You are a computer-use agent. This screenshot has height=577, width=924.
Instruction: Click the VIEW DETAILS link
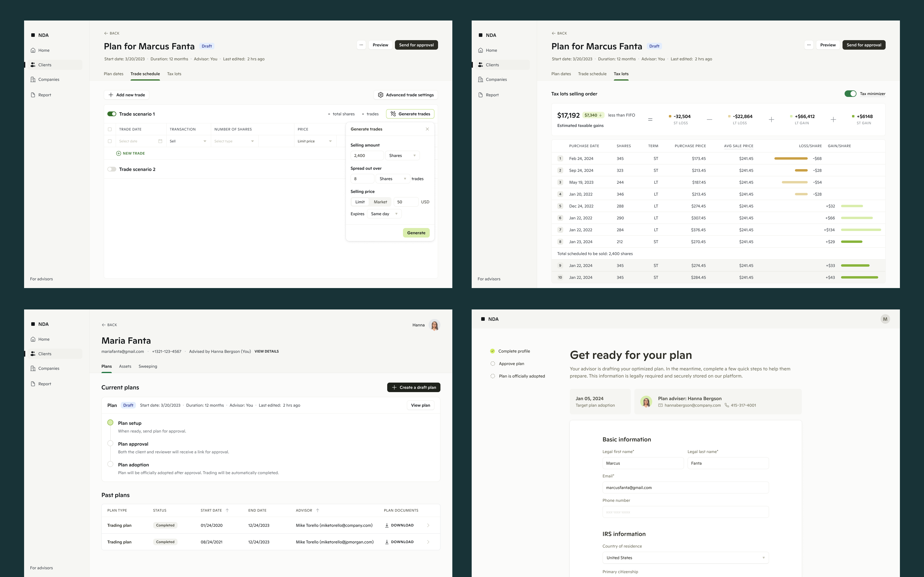click(266, 351)
